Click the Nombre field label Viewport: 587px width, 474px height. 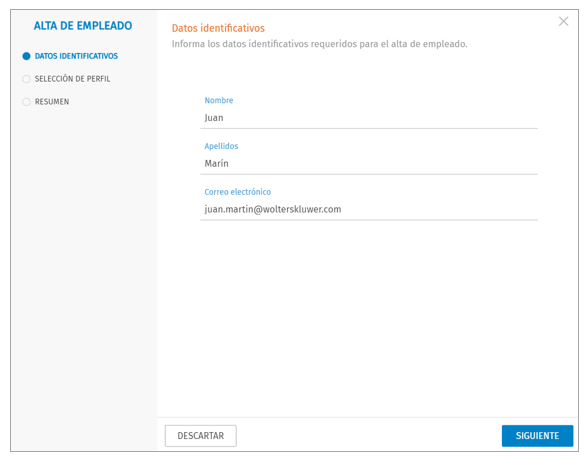click(219, 100)
